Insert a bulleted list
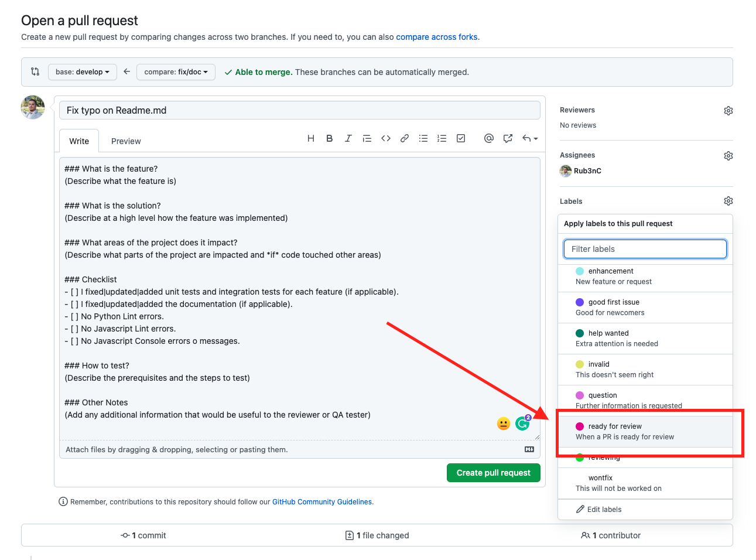756x560 pixels. [x=423, y=138]
